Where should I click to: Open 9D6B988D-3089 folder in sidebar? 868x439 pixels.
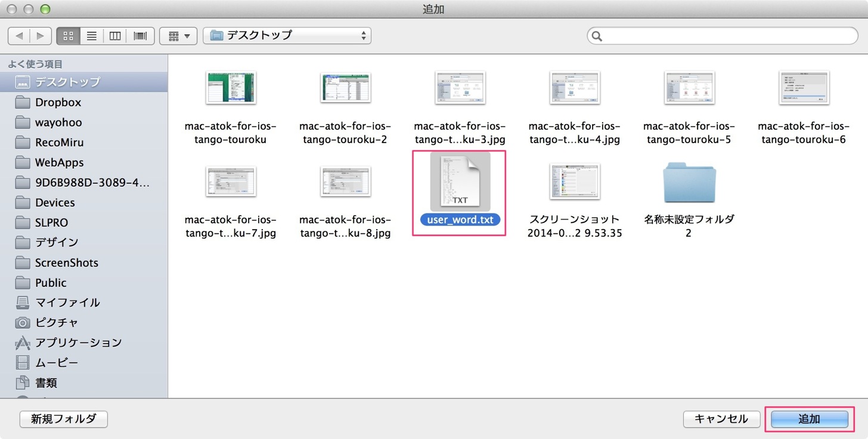click(x=83, y=183)
